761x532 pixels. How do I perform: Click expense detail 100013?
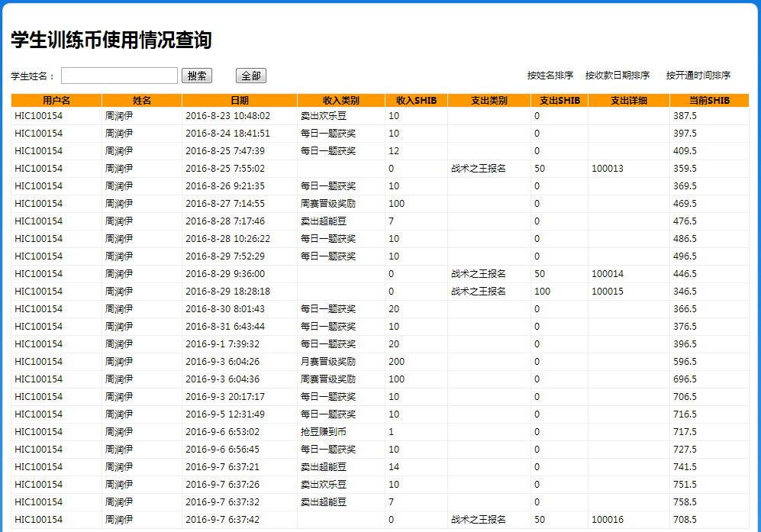pyautogui.click(x=607, y=169)
